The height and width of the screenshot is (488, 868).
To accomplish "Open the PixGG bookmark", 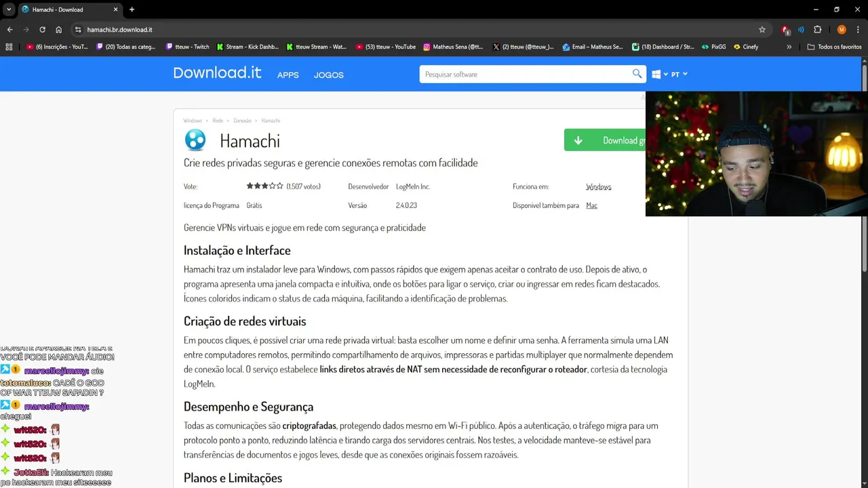I will 714,47.
